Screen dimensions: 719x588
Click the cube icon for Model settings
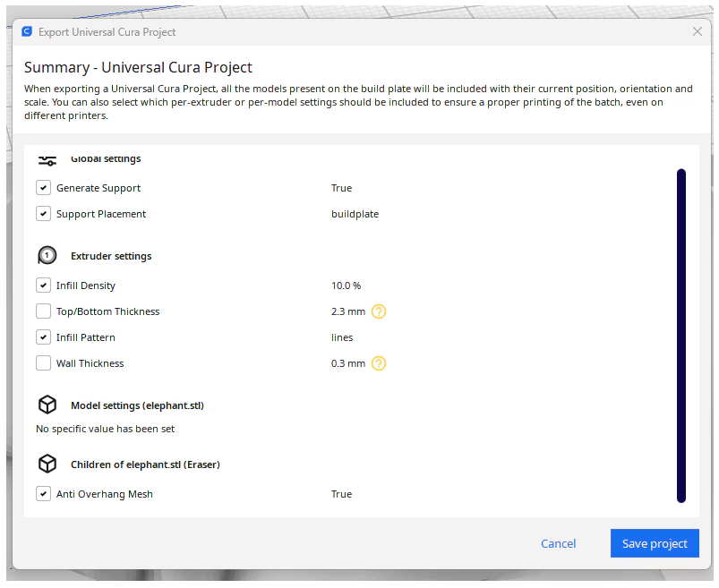coord(47,405)
